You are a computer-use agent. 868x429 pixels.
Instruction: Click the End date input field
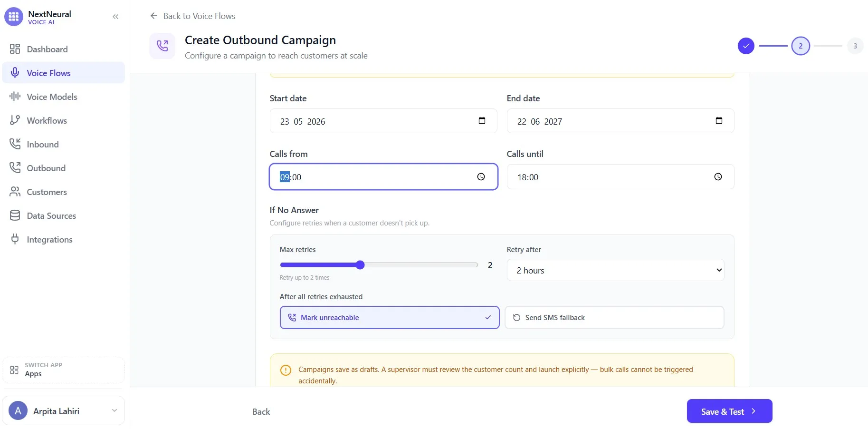click(x=620, y=121)
